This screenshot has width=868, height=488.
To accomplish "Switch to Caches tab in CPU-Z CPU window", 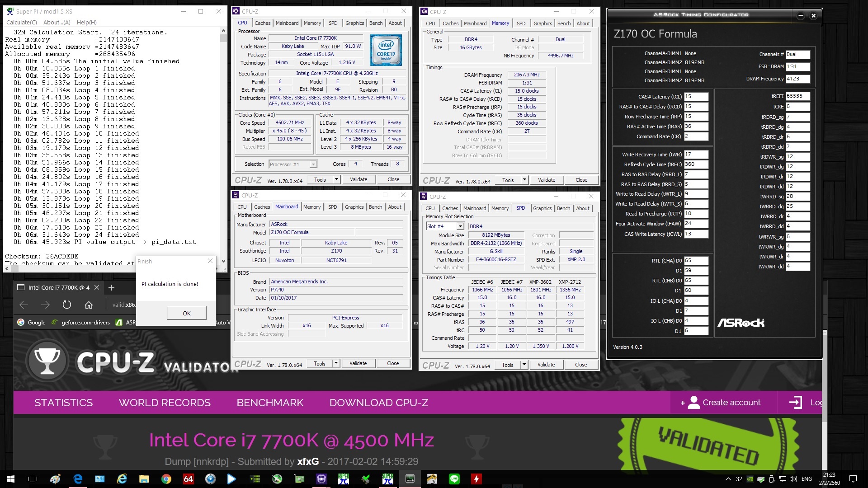I will (x=262, y=23).
